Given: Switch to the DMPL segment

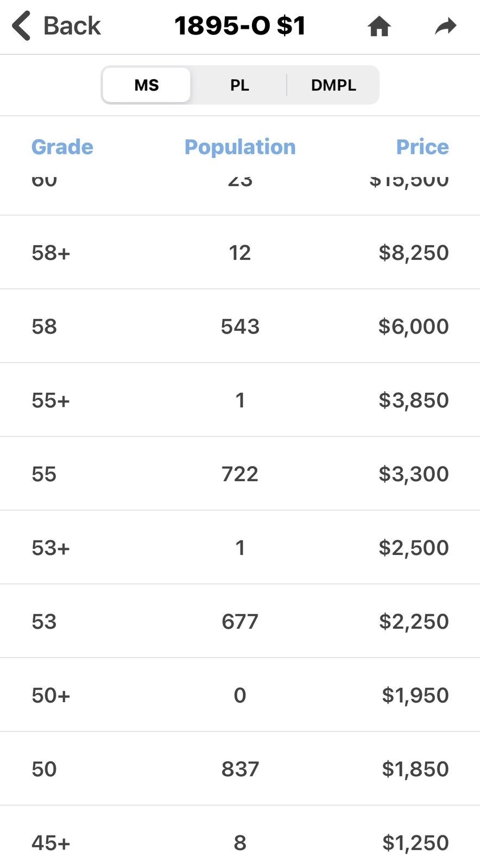Looking at the screenshot, I should (333, 85).
